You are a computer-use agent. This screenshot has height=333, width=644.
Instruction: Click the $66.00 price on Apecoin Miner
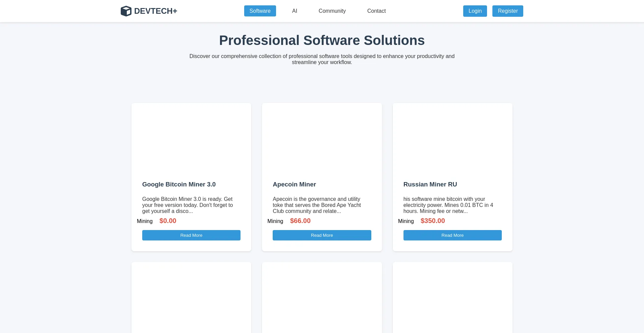tap(300, 221)
